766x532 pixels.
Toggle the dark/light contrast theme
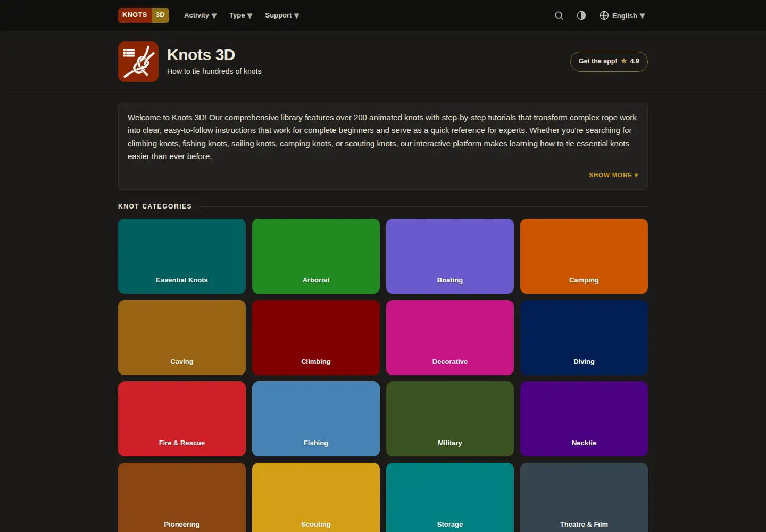[581, 15]
